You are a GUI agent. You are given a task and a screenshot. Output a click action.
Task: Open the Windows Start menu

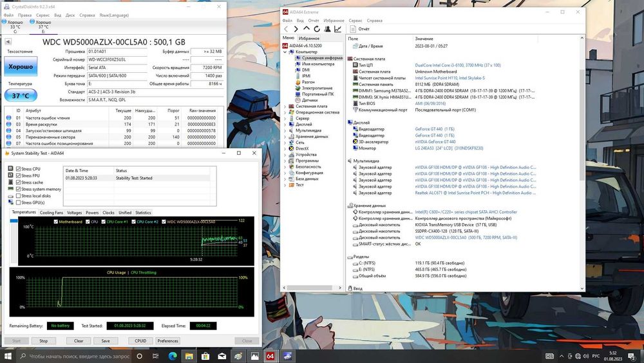[x=8, y=356]
